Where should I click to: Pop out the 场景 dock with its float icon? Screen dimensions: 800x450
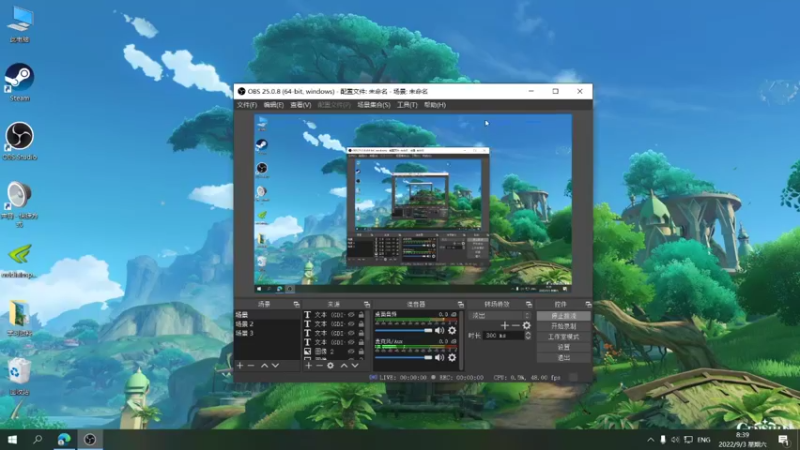296,304
